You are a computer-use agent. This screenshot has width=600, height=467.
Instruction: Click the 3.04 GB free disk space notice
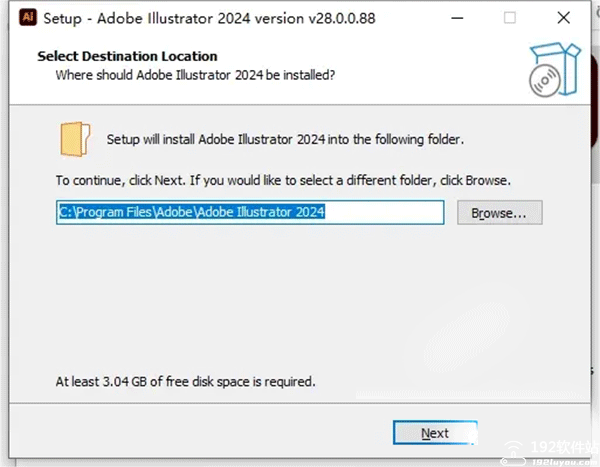(186, 382)
